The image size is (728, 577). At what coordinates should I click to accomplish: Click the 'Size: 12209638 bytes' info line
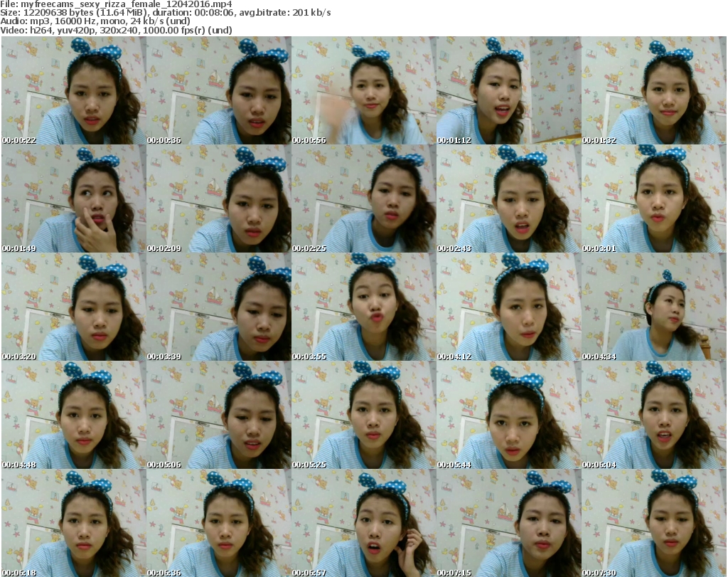click(x=166, y=13)
